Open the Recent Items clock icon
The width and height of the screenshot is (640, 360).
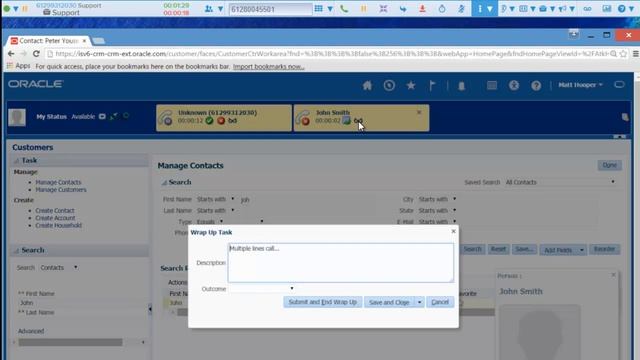pos(389,85)
